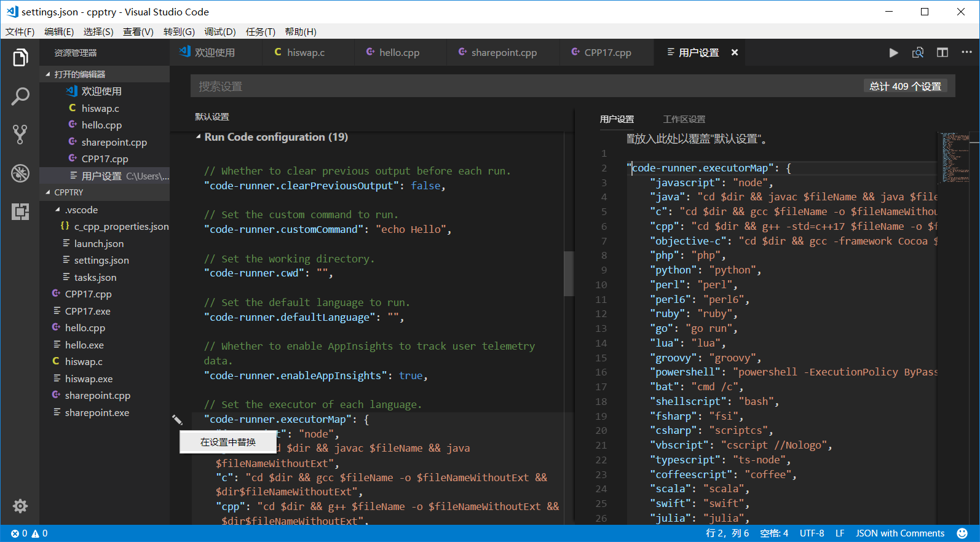Click the minimap in user settings editor
The image size is (980, 542).
[x=955, y=157]
